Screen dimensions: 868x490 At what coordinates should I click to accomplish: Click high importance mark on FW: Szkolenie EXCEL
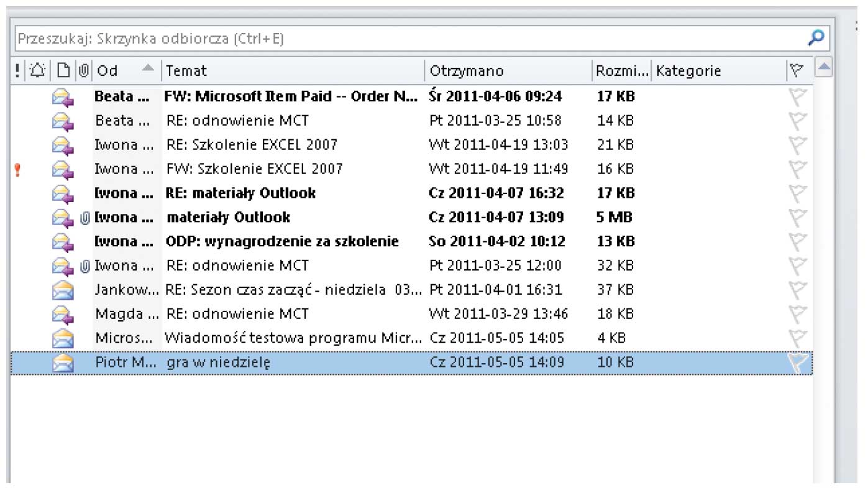click(17, 169)
